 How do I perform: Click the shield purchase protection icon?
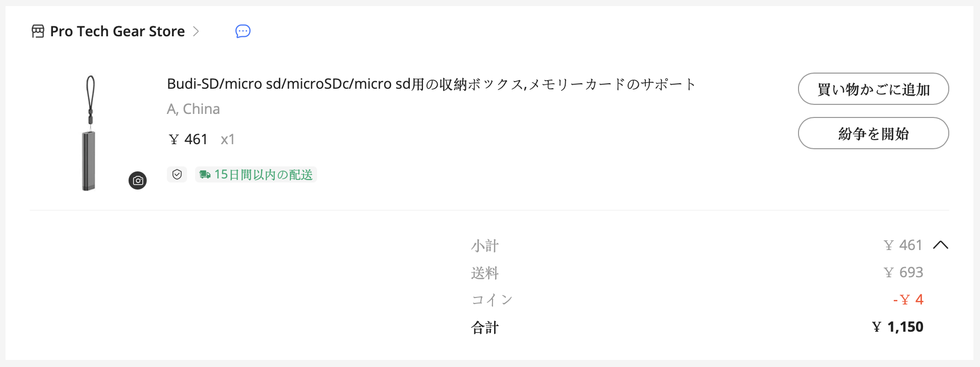[x=177, y=174]
